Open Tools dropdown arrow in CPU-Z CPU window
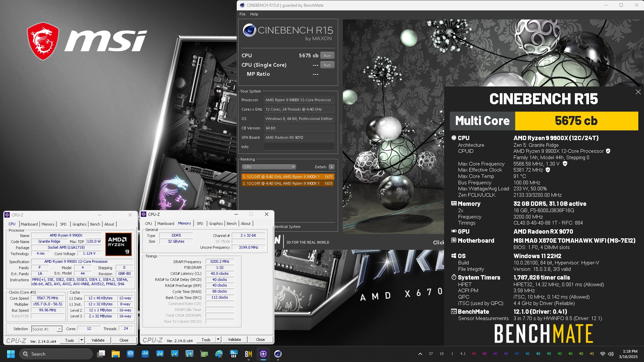Image resolution: width=644 pixels, height=362 pixels. tap(81, 340)
